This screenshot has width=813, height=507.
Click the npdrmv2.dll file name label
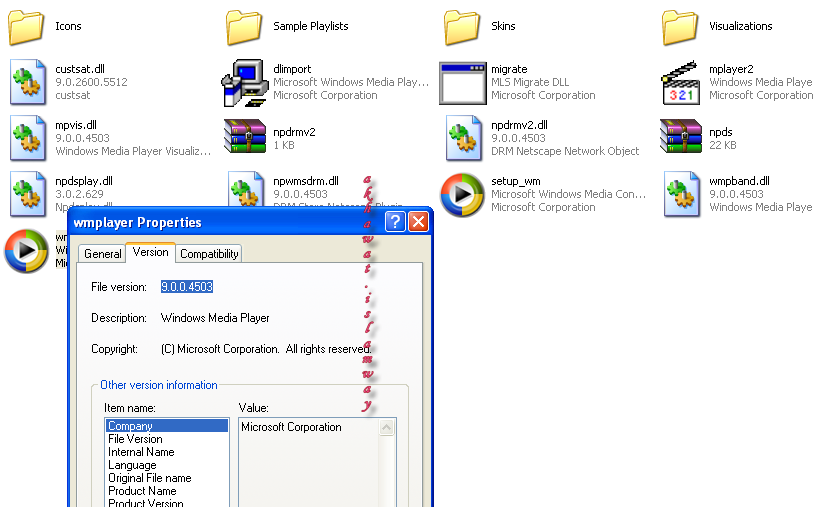[x=519, y=125]
